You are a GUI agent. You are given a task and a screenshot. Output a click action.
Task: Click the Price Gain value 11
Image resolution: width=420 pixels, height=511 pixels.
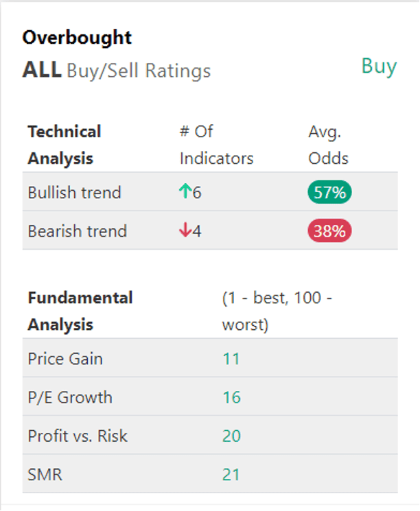[231, 359]
